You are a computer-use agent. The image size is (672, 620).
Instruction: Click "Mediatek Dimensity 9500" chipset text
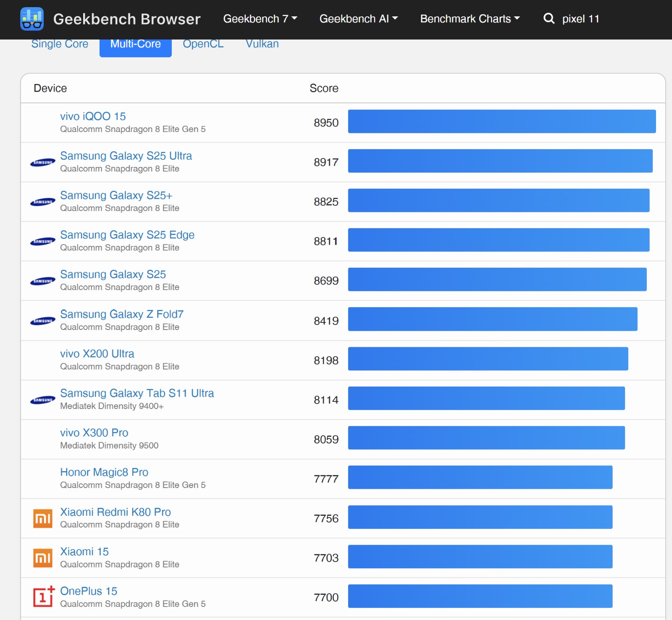pos(109,446)
